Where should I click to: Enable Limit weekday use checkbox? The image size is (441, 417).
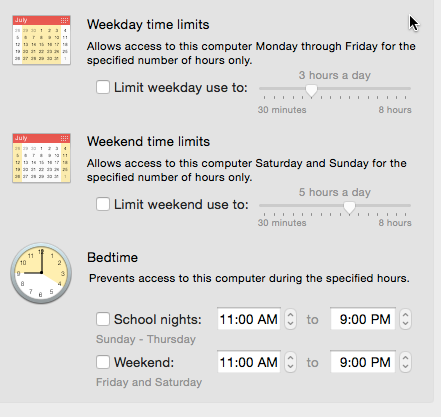point(103,87)
